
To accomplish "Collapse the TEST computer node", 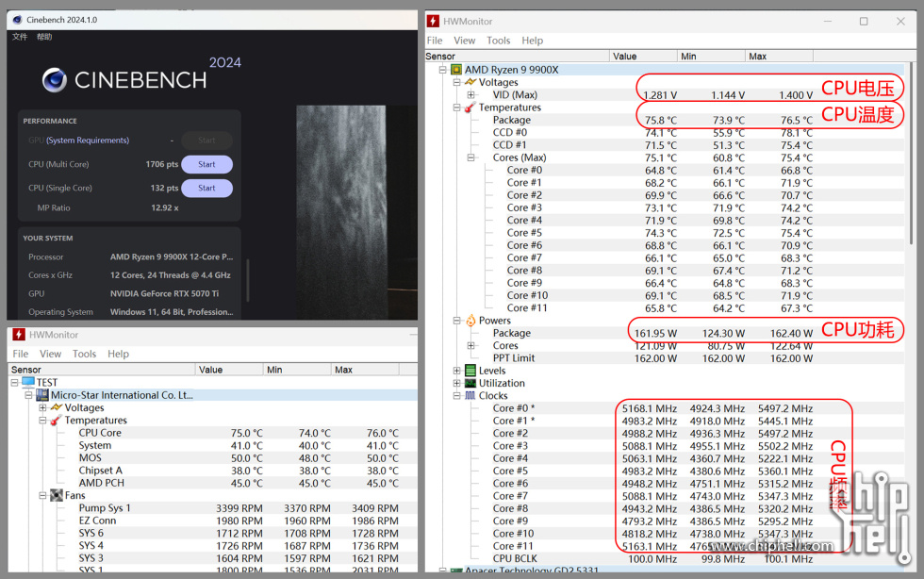I will (x=15, y=383).
